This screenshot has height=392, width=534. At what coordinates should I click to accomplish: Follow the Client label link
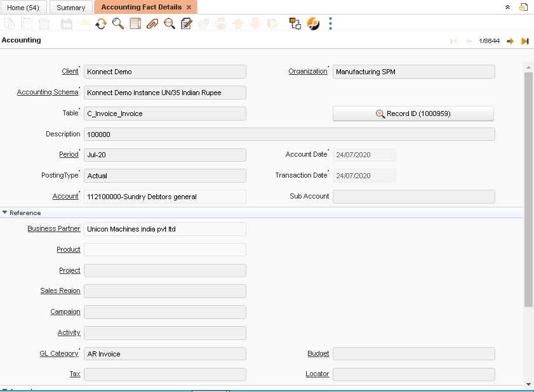pyautogui.click(x=70, y=72)
